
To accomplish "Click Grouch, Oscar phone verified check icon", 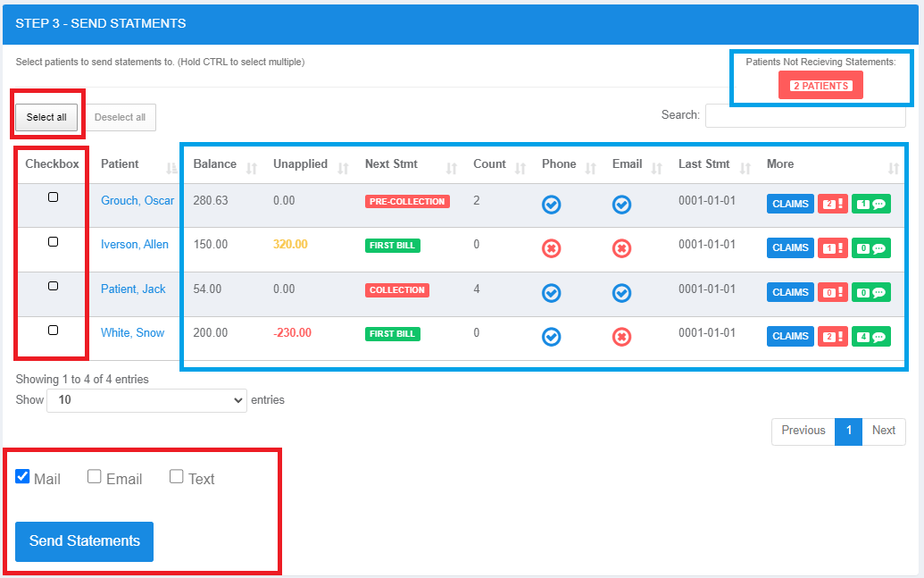I will (x=551, y=205).
